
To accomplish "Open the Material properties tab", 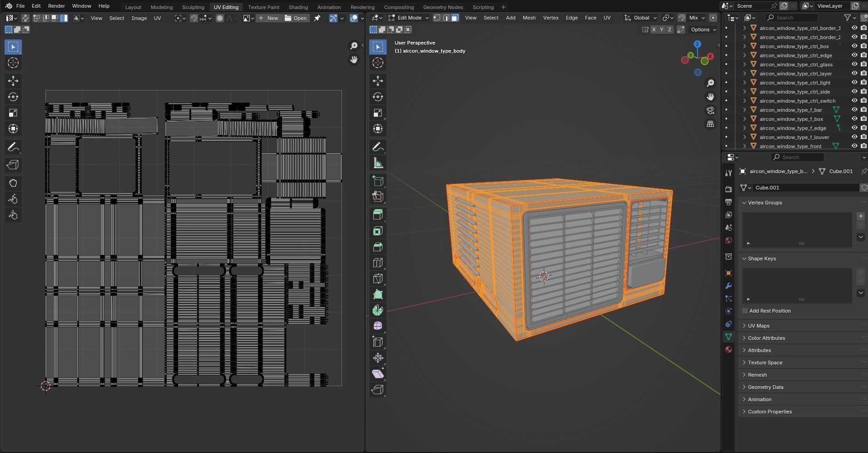I will pos(729,349).
